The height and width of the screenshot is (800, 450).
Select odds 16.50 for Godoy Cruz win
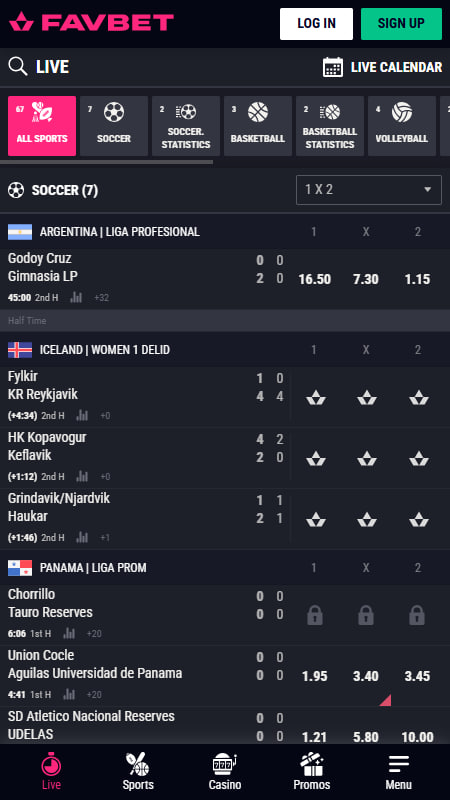coord(314,279)
